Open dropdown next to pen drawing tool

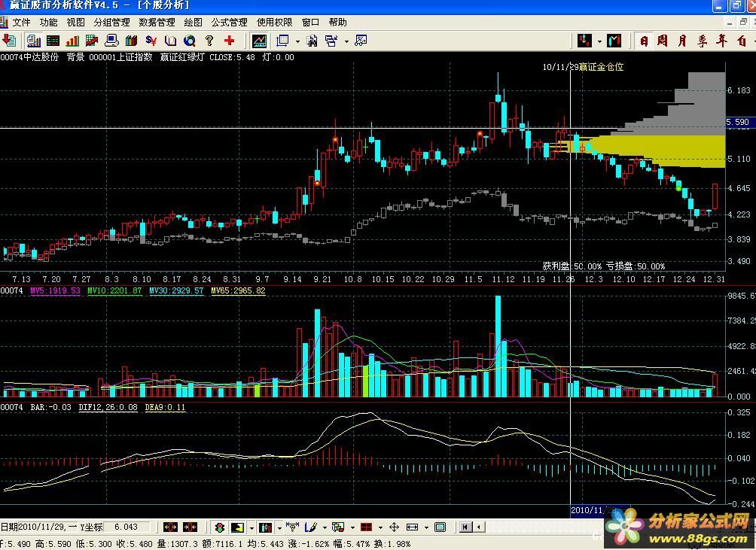click(325, 528)
